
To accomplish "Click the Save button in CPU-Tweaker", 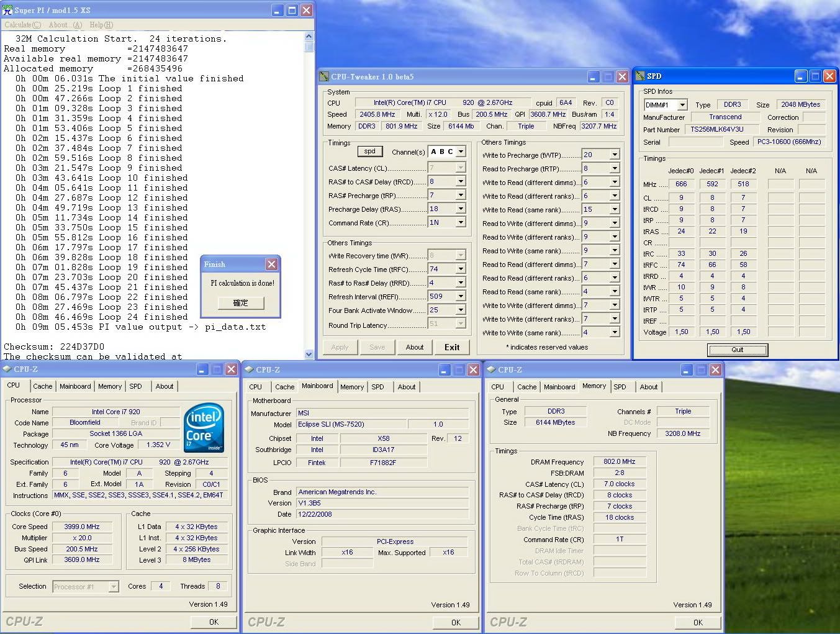I will point(377,347).
